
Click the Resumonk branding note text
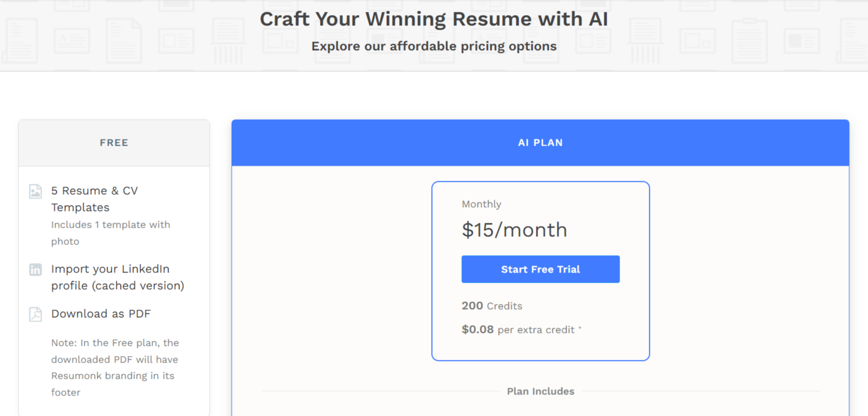point(115,367)
